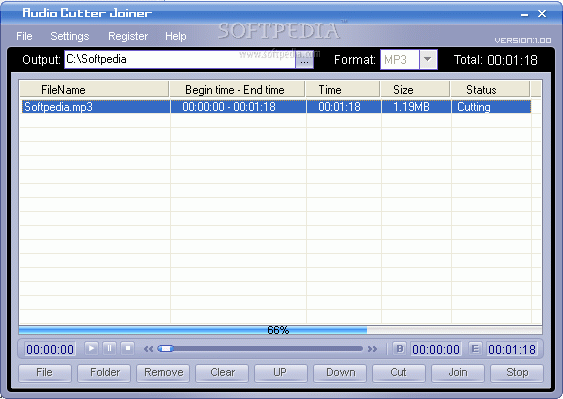Open the Register menu
The width and height of the screenshot is (563, 399).
pyautogui.click(x=128, y=36)
